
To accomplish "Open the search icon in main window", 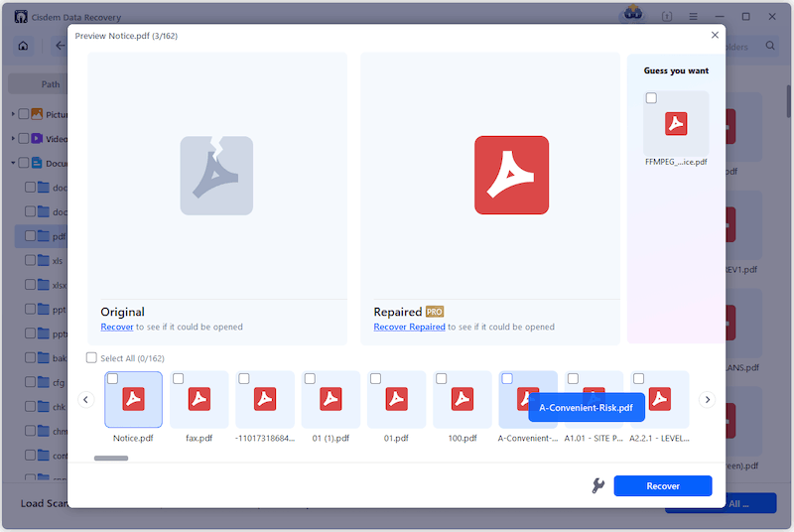I will [x=770, y=46].
